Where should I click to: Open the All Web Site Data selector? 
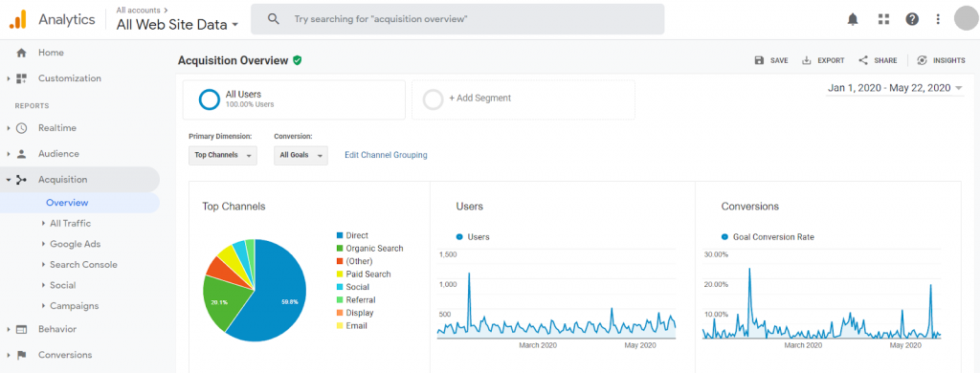click(177, 24)
